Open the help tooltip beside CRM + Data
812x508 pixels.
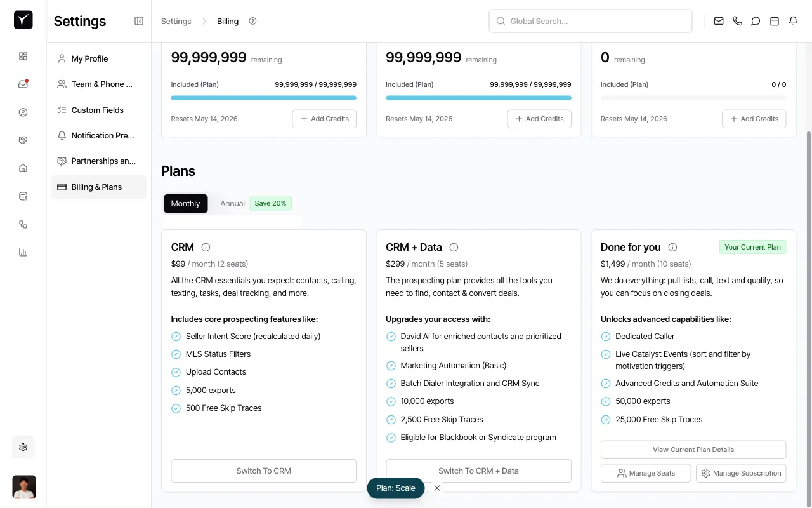coord(454,247)
